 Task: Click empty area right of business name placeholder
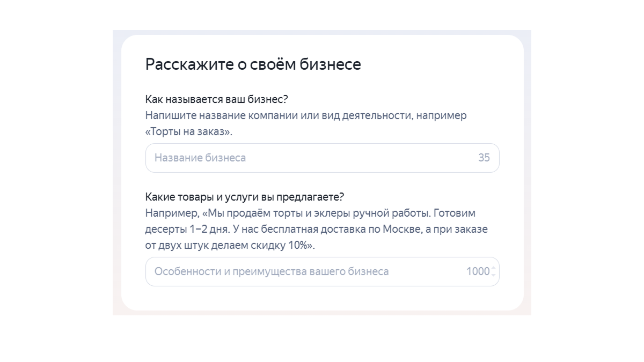point(365,158)
